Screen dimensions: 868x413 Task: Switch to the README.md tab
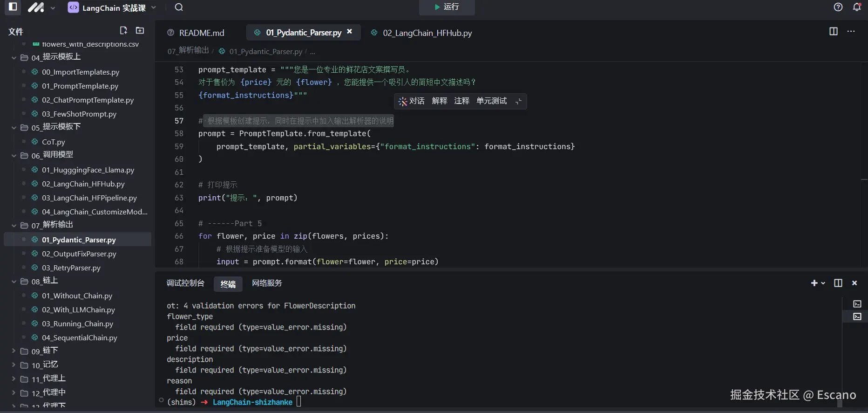[196, 33]
